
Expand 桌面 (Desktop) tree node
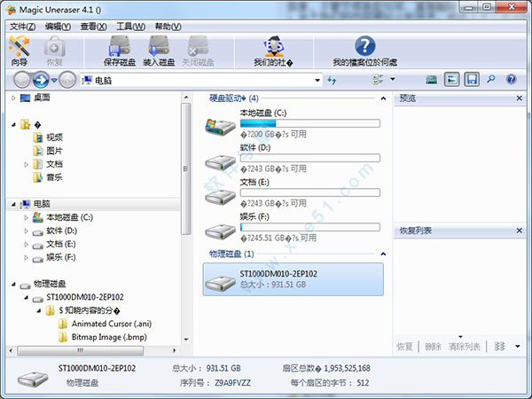coord(13,98)
